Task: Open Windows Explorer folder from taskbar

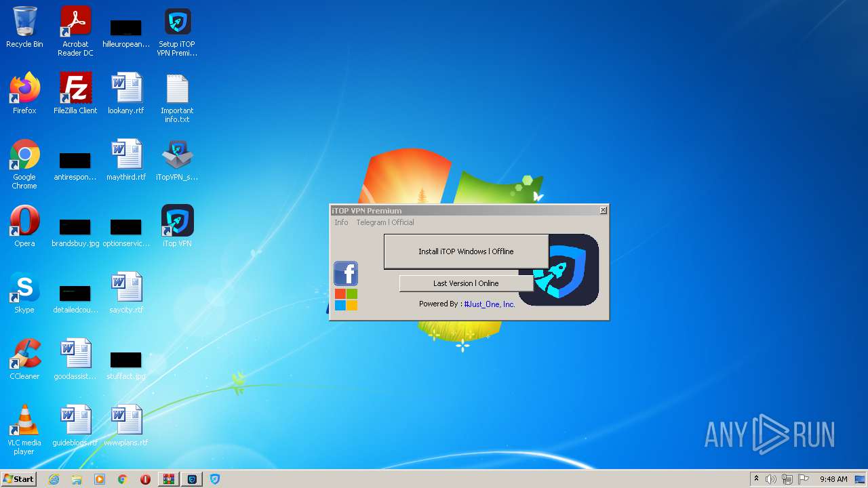Action: (77, 479)
